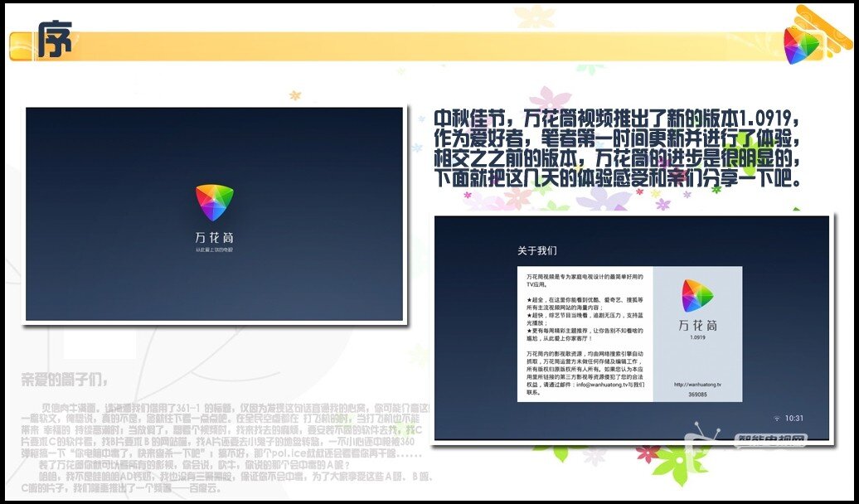Click the 万花筒 logo on the splash screen
The height and width of the screenshot is (504, 859).
214,202
